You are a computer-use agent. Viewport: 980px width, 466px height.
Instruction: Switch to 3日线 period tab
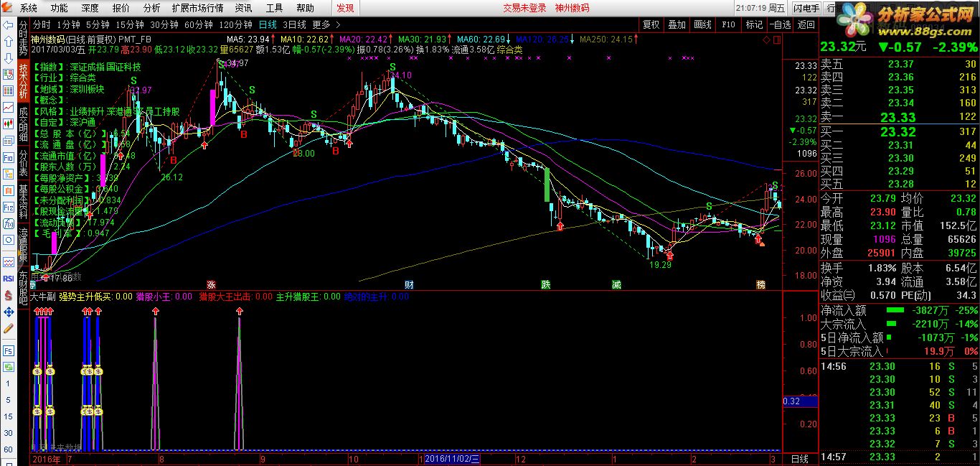click(x=295, y=24)
